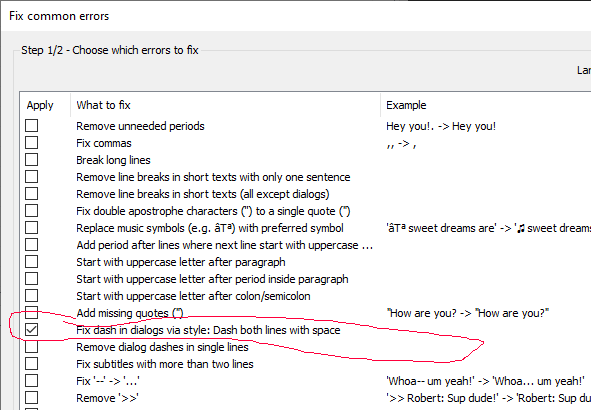
Task: Tick Add period after lines checkbox
Action: click(32, 245)
